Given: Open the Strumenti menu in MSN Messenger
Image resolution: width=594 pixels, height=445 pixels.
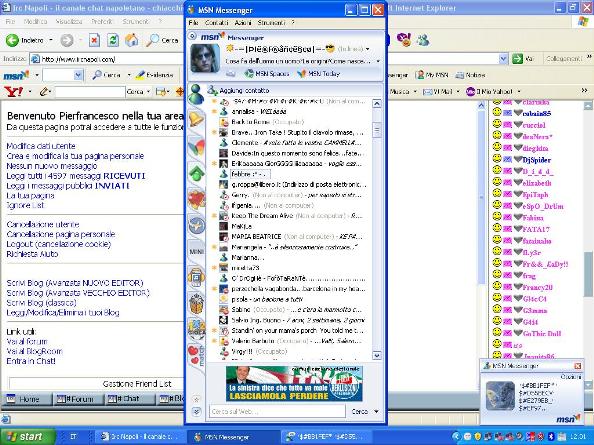Looking at the screenshot, I should [x=271, y=23].
